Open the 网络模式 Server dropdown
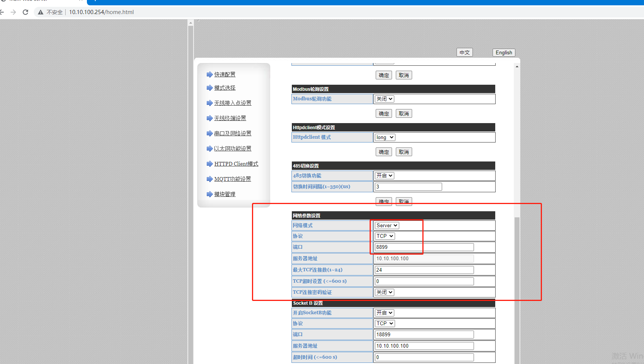The image size is (644, 364). coord(387,225)
